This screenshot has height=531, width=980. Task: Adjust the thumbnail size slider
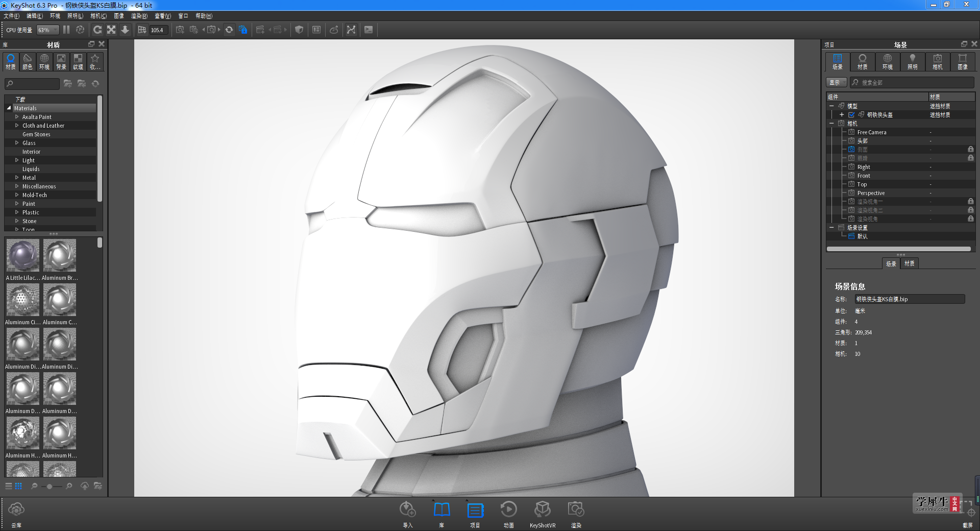click(x=50, y=487)
